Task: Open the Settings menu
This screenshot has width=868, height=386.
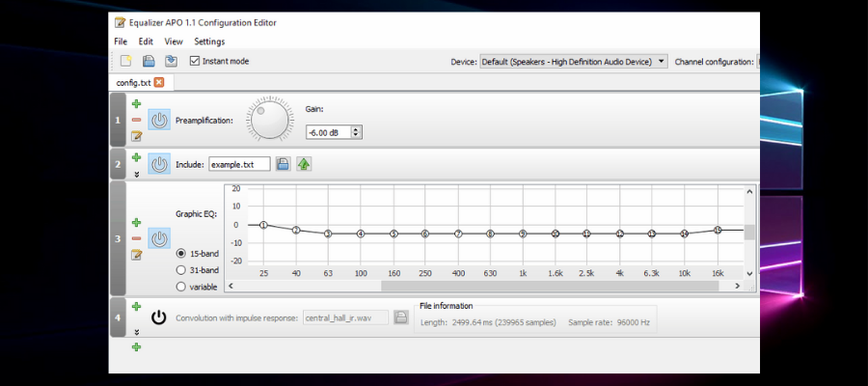Action: click(209, 41)
